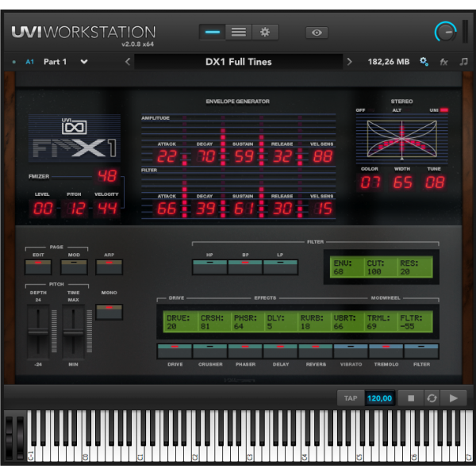Go to the next preset arrow
The width and height of the screenshot is (476, 476).
point(349,62)
